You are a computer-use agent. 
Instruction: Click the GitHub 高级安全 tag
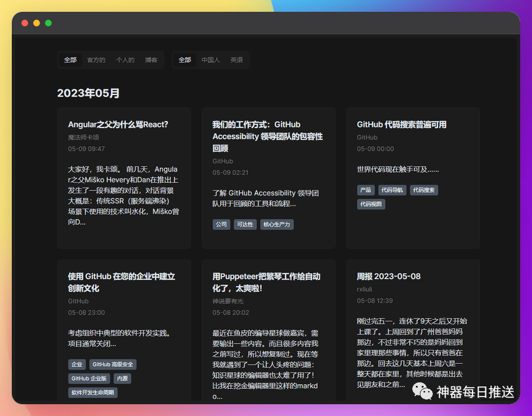[113, 364]
